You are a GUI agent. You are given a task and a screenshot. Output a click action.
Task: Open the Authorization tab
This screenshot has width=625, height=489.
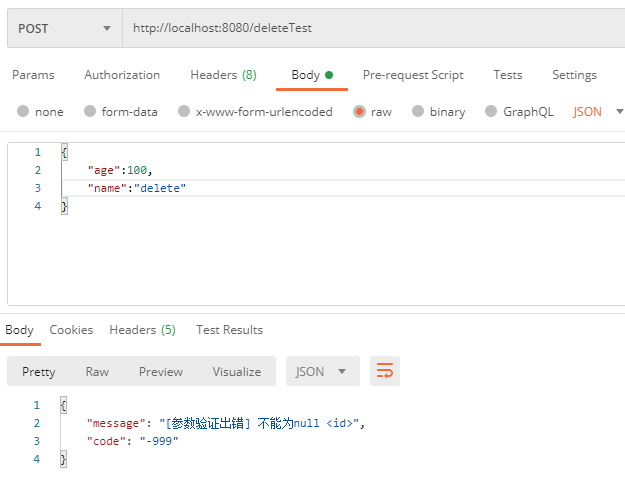tap(122, 75)
